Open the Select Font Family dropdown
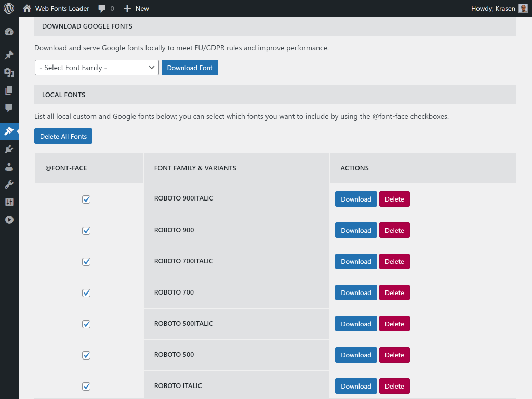Screen dimensions: 532x399 tap(97, 68)
